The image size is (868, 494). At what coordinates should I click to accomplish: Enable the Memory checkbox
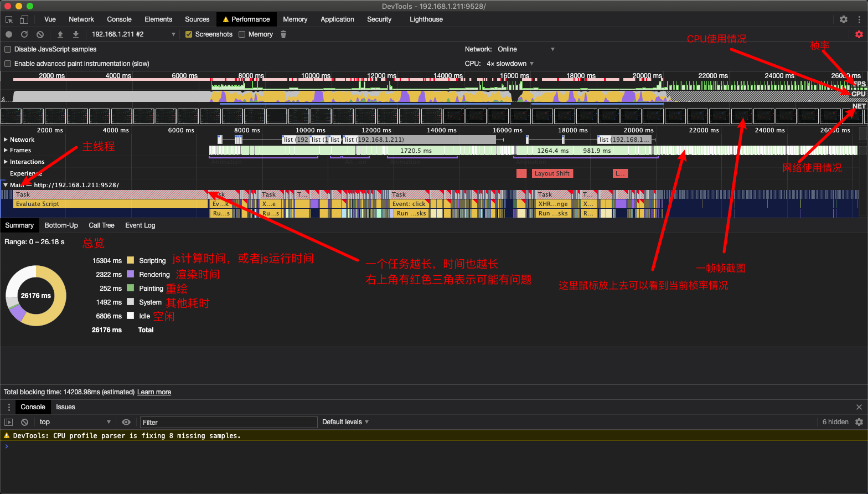point(242,34)
